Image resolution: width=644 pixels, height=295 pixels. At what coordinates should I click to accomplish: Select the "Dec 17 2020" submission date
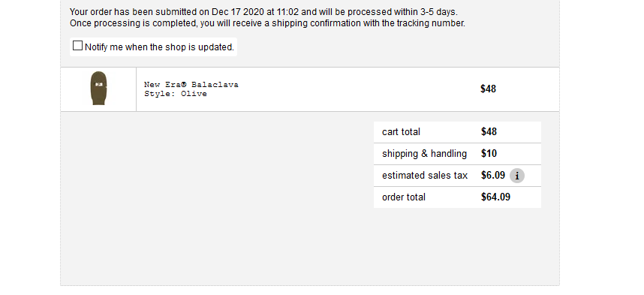[x=237, y=12]
